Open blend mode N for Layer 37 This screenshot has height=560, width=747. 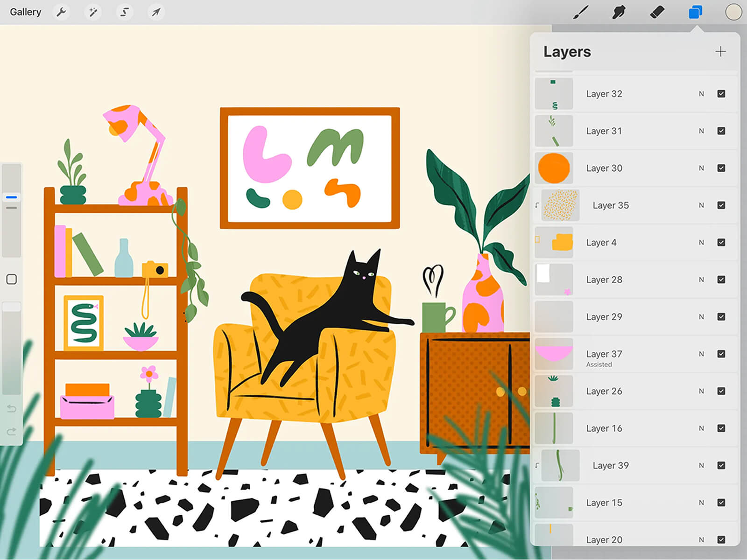pos(701,354)
